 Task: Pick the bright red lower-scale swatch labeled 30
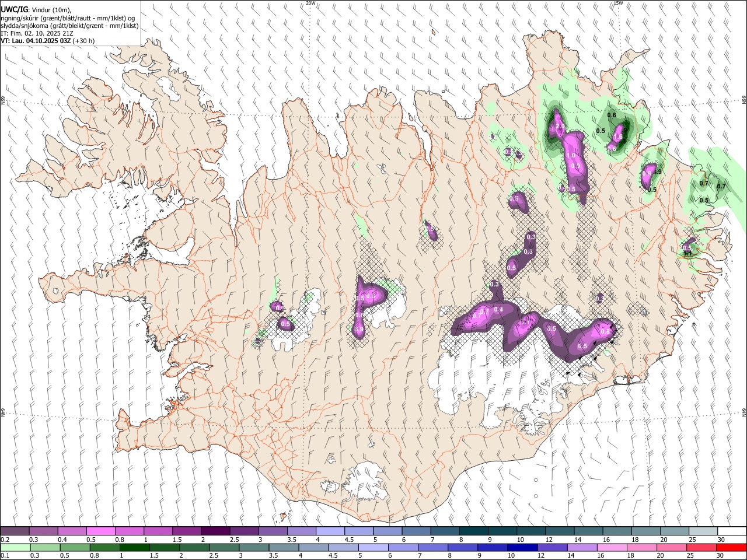point(732,547)
